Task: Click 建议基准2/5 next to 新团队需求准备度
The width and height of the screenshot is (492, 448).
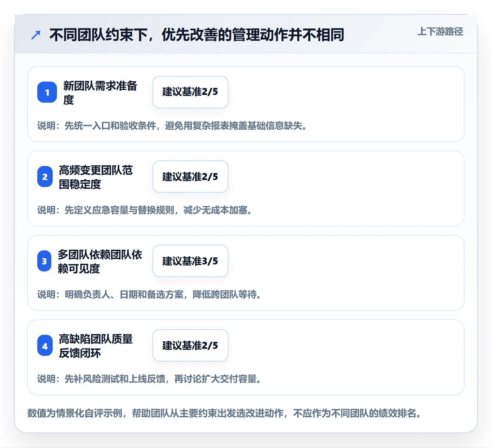Action: coord(190,92)
